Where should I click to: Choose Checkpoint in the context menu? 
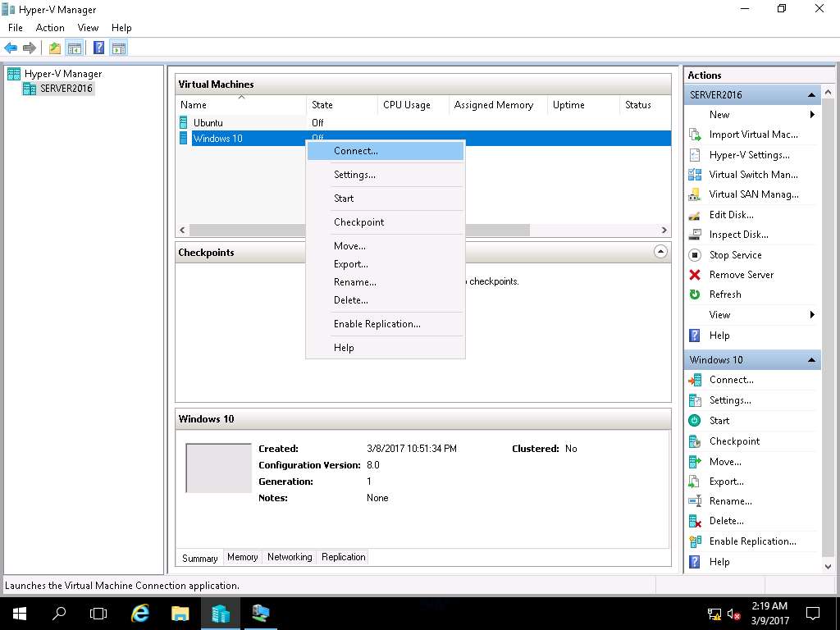pos(386,222)
